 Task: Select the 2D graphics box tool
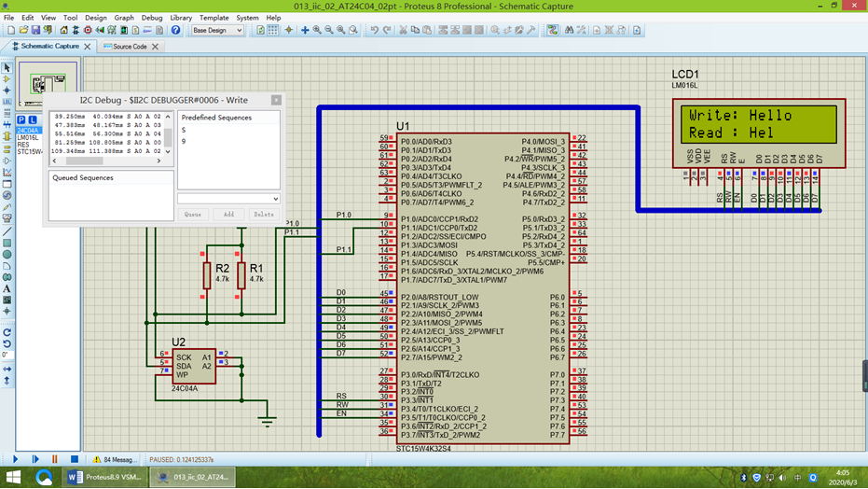(7, 244)
